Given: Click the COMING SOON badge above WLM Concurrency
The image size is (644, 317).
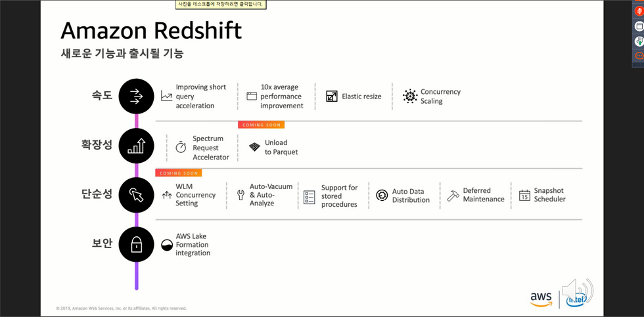Looking at the screenshot, I should [x=179, y=173].
